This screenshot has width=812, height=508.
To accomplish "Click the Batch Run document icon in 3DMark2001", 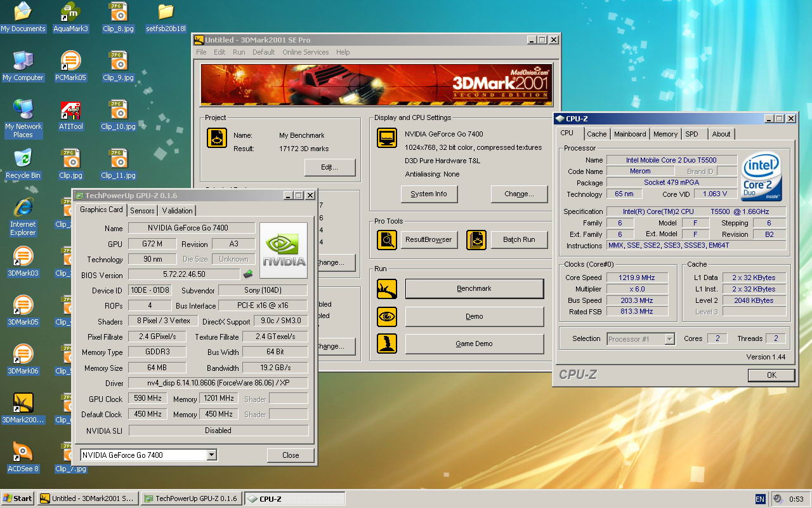I will [x=476, y=239].
